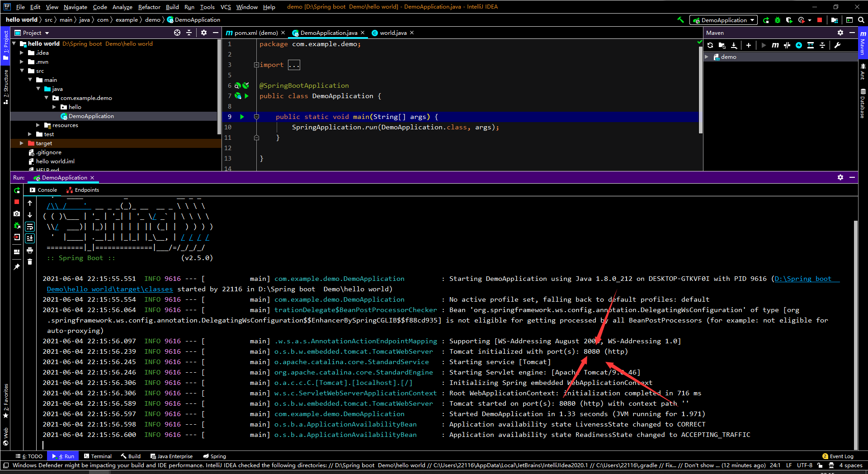Expand the hello package node
The height and width of the screenshot is (474, 868).
tap(54, 107)
